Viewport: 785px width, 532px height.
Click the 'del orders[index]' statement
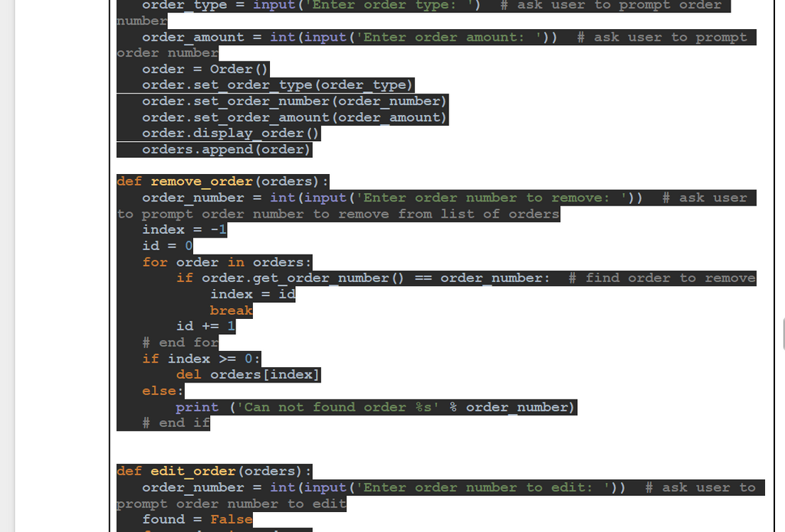248,375
